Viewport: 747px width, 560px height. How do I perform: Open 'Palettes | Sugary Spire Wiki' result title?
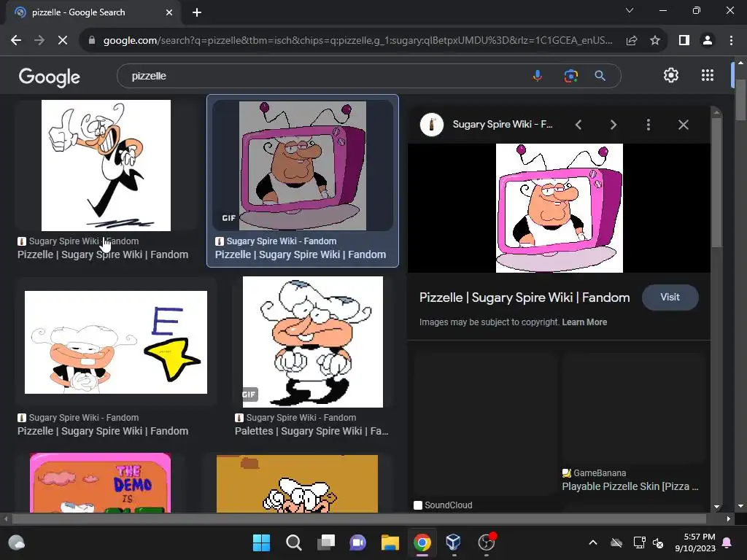pos(311,431)
